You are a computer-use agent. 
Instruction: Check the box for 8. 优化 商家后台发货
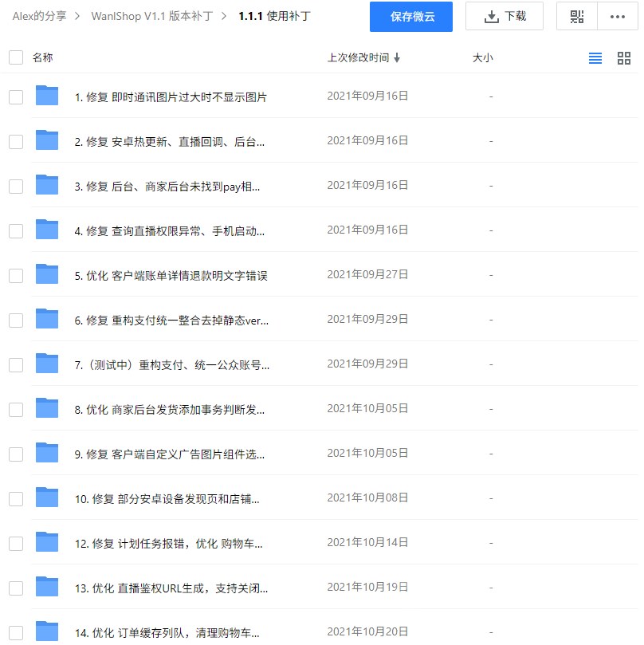tap(16, 410)
